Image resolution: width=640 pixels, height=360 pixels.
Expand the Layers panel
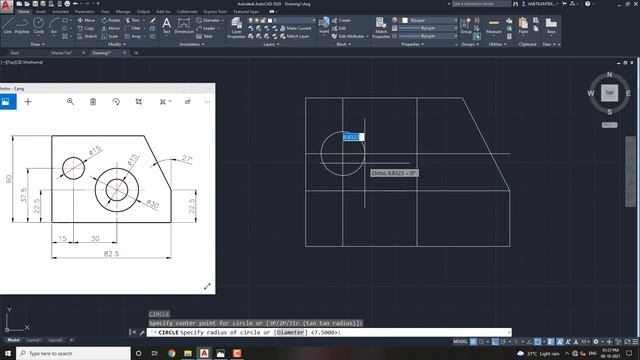click(271, 44)
